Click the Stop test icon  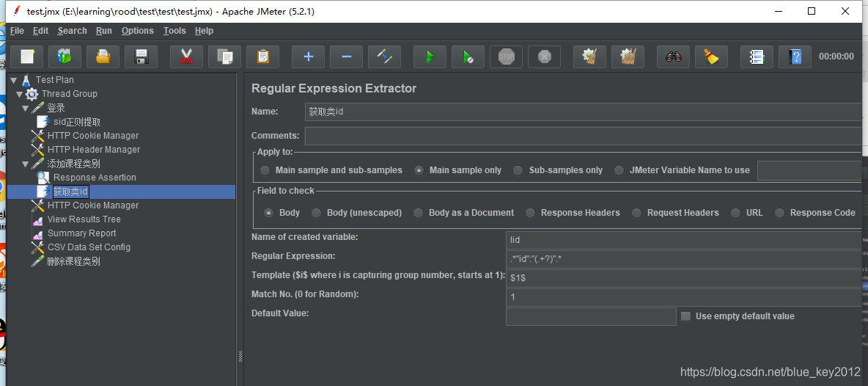pos(507,57)
